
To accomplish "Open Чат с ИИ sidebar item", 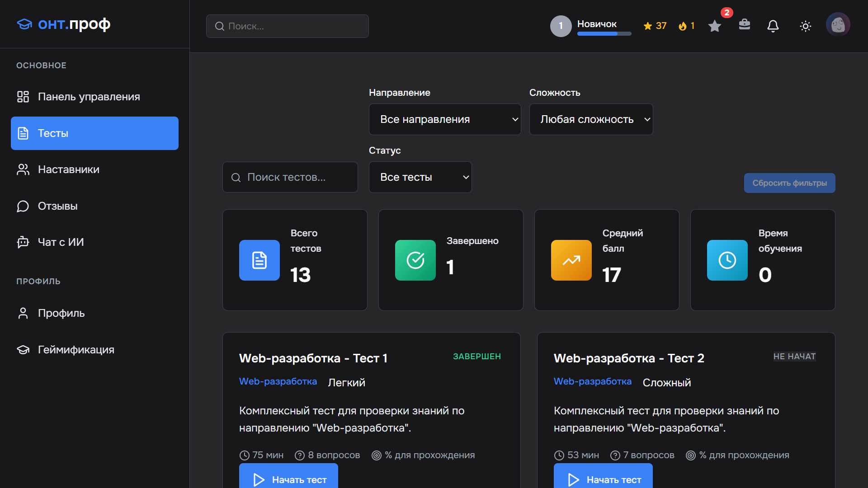I will pyautogui.click(x=61, y=242).
